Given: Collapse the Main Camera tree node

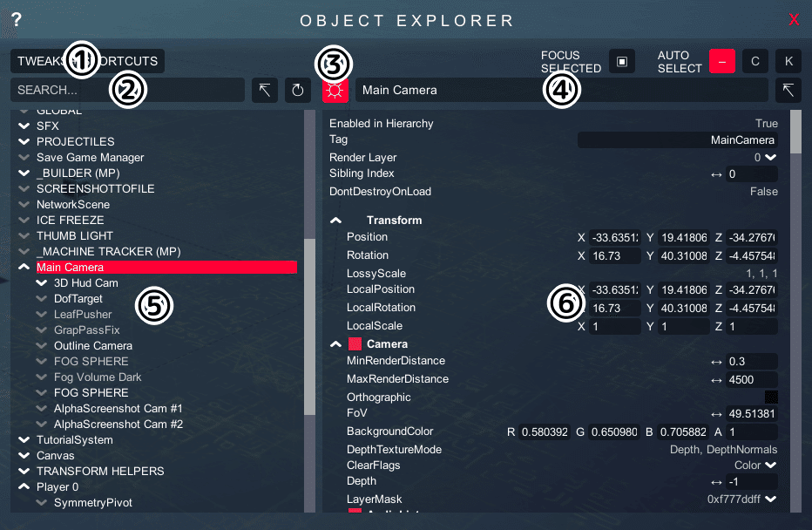Looking at the screenshot, I should click(x=24, y=268).
